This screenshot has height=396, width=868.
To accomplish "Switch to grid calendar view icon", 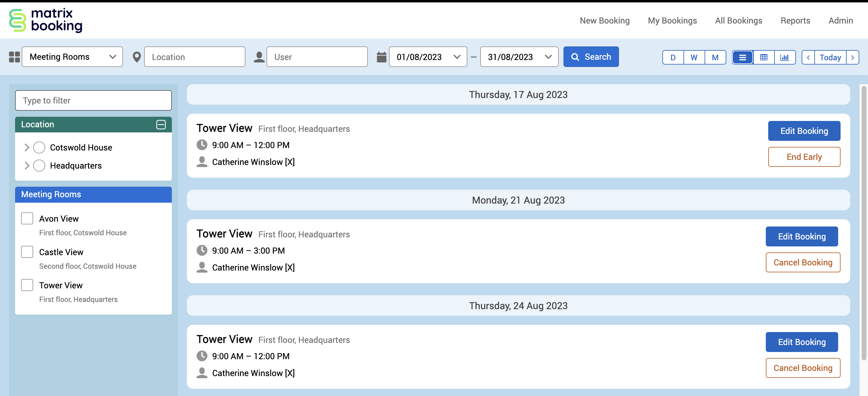I will pyautogui.click(x=764, y=57).
